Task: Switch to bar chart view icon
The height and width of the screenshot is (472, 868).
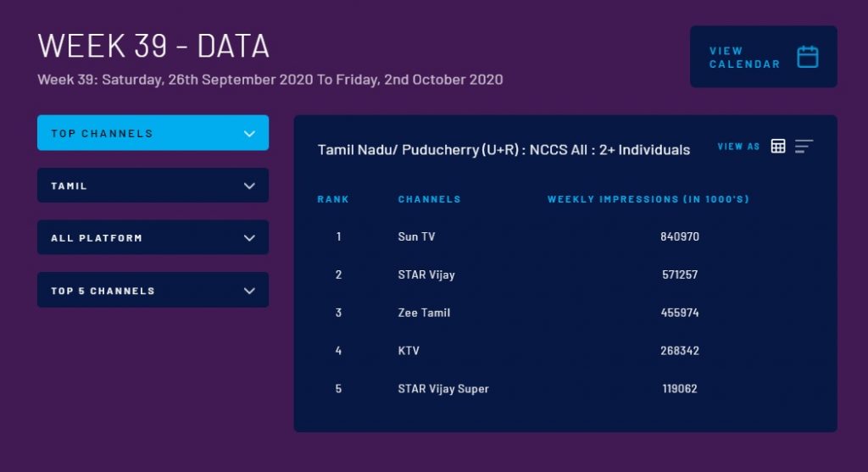Action: tap(804, 146)
